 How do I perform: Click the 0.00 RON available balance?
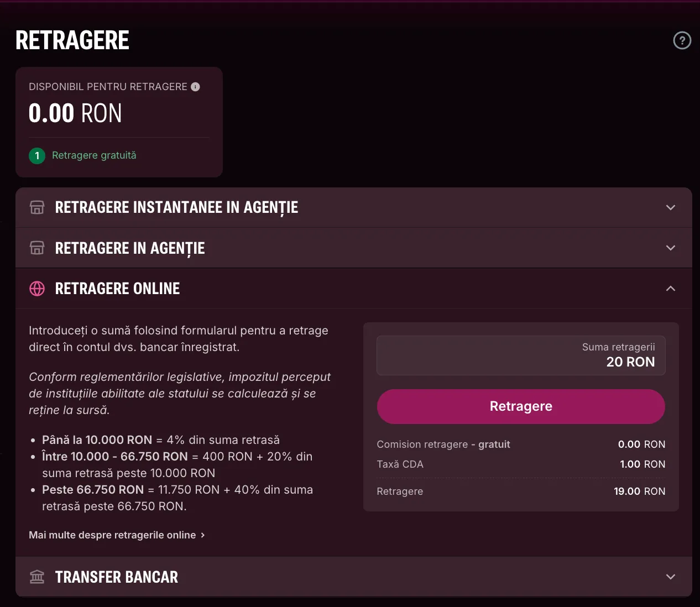click(x=75, y=113)
